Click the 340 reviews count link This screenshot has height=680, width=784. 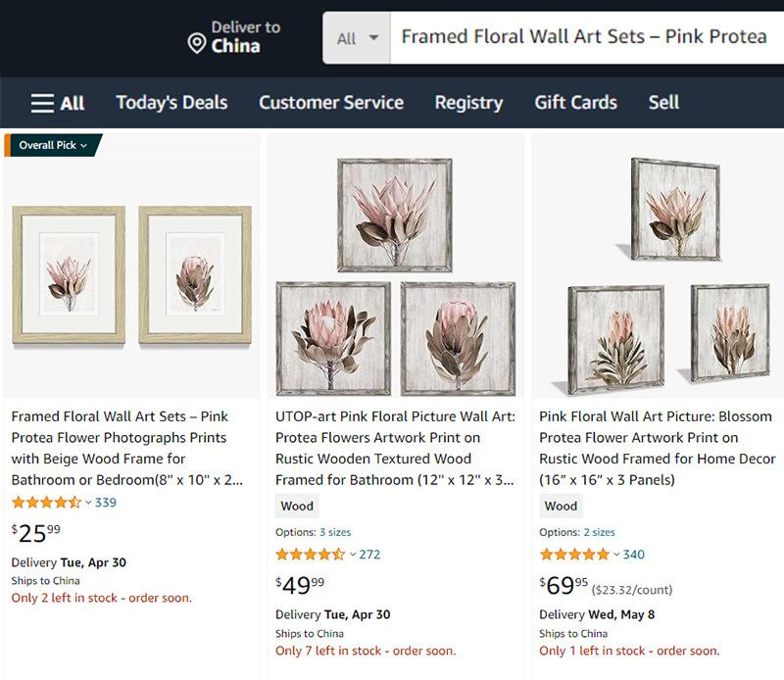(633, 555)
